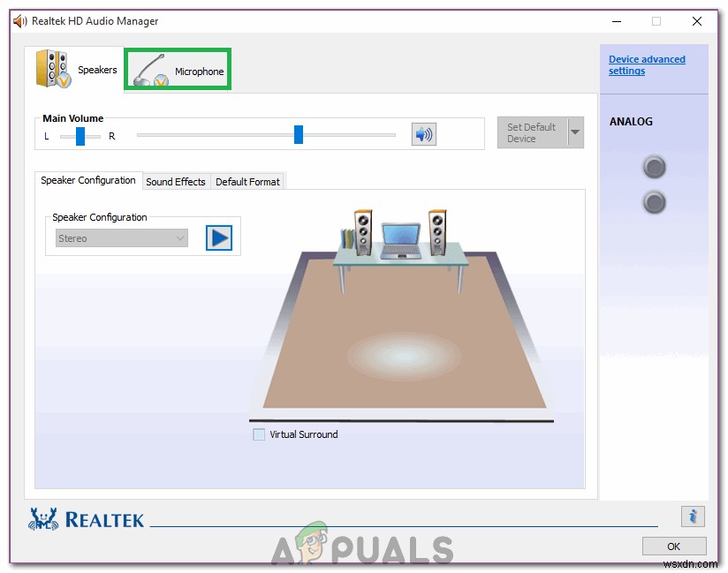Click the Main Volume level slider

pos(299,134)
